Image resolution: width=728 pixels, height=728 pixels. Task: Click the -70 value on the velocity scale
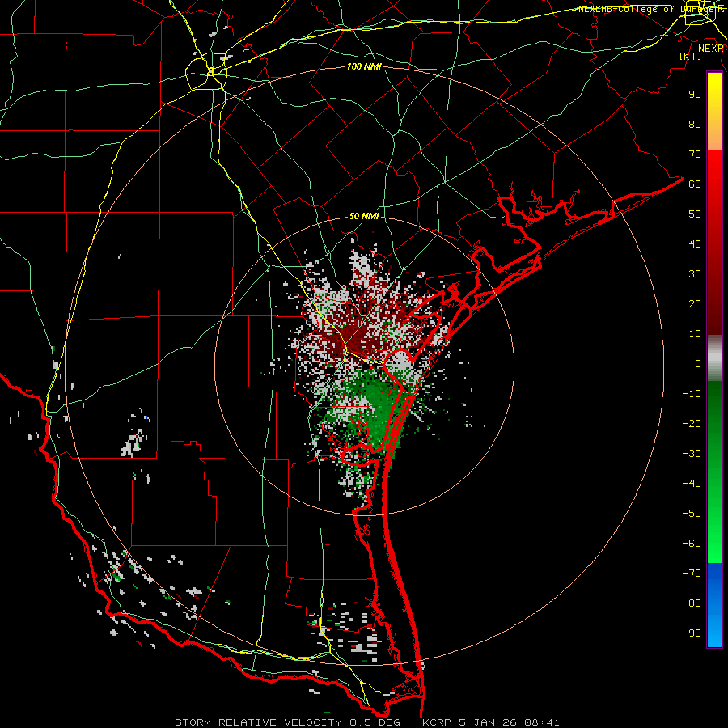692,574
